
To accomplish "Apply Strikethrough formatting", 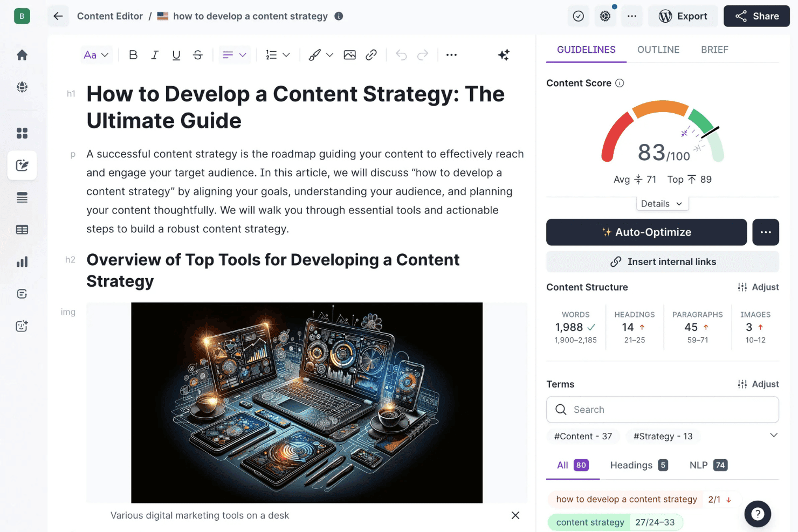I will [x=198, y=55].
